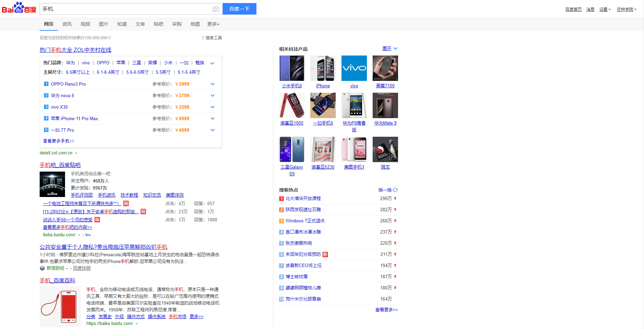Open the 手机吧_百度贴吧 result
The height and width of the screenshot is (329, 644).
tap(60, 165)
